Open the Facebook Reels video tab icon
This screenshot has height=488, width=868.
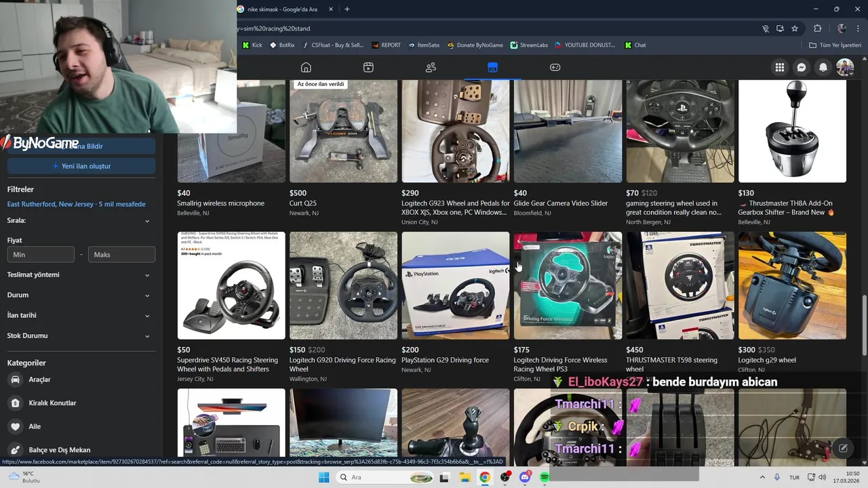tap(368, 67)
